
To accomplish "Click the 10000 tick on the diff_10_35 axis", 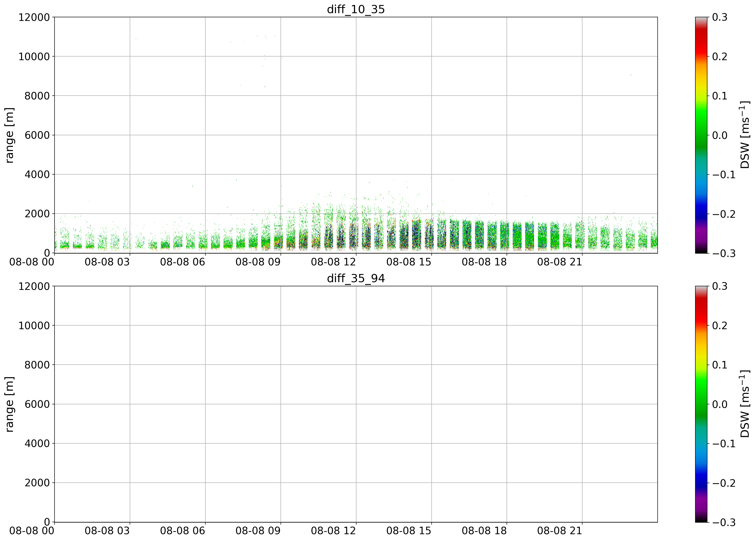I will pyautogui.click(x=34, y=57).
